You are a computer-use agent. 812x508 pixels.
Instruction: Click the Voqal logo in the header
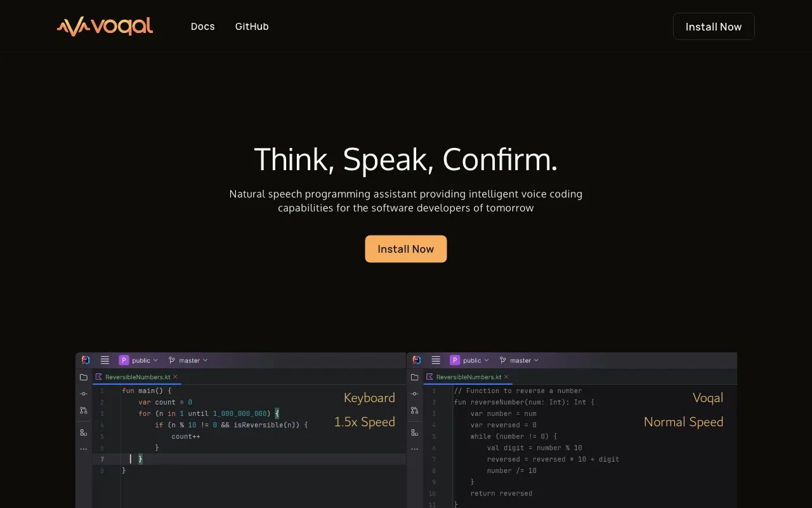[x=105, y=26]
